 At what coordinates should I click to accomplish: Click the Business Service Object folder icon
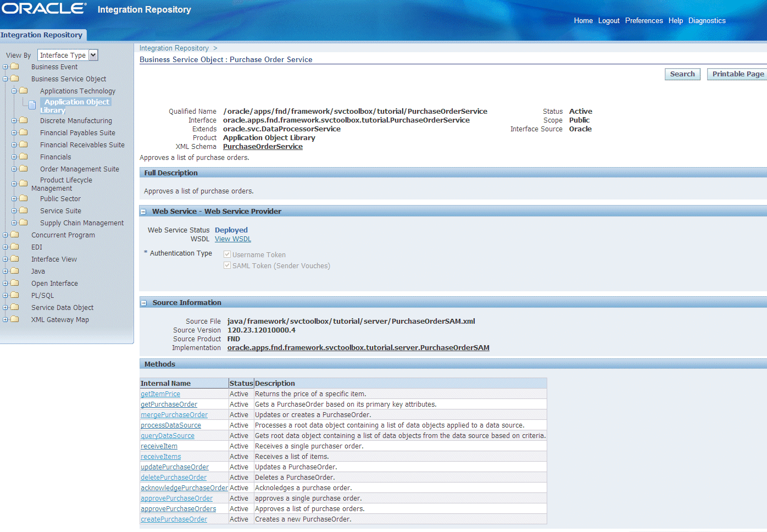point(15,79)
